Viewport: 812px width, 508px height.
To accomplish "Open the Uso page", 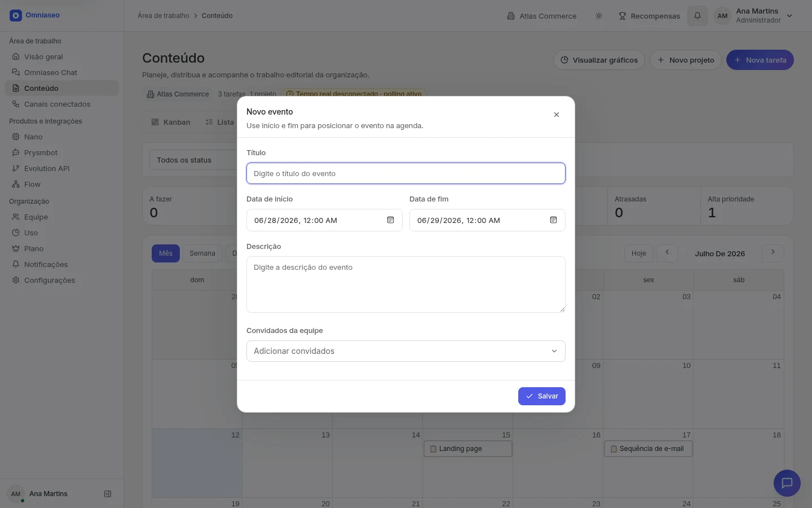I will pos(61,233).
